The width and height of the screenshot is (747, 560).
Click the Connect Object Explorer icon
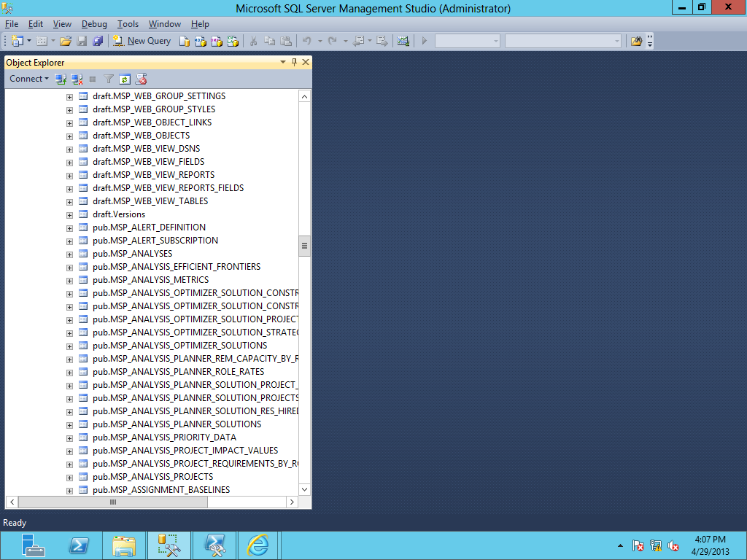[61, 79]
